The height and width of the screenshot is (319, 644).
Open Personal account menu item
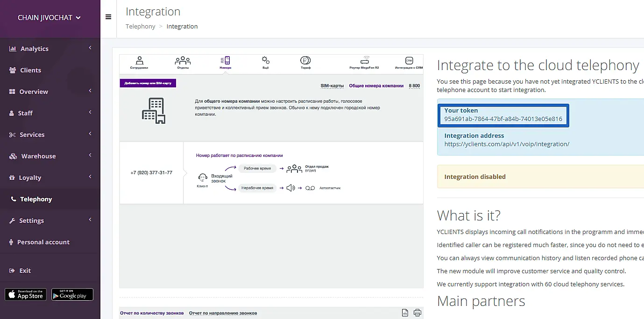coord(43,242)
